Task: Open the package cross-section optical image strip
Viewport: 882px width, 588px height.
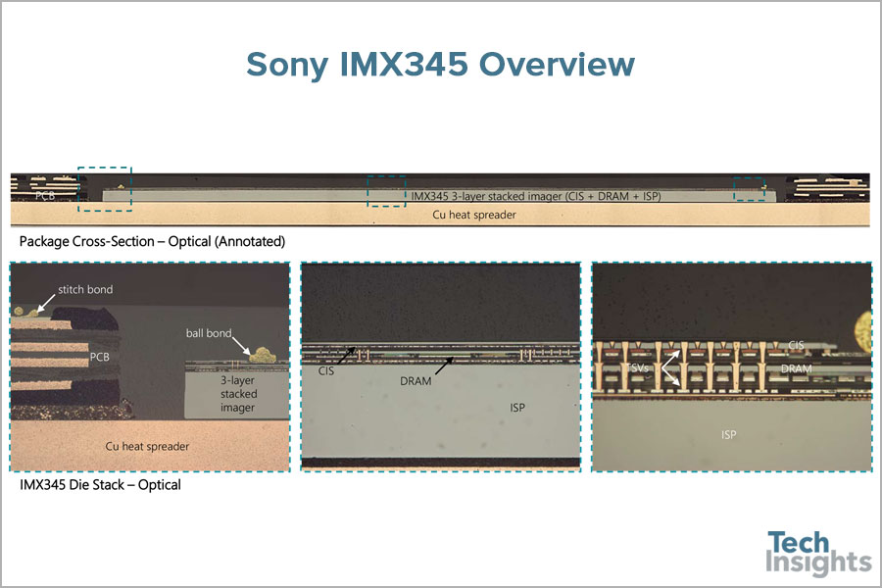Action: [x=440, y=200]
